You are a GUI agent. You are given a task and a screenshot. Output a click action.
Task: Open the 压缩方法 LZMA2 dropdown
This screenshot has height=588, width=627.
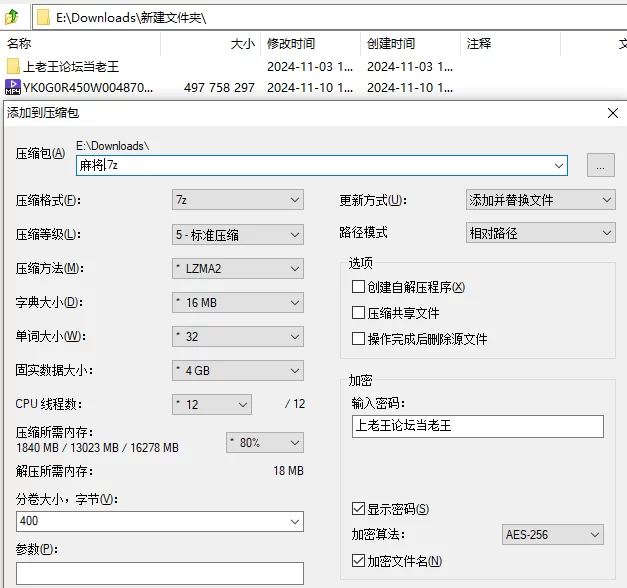[x=238, y=268]
